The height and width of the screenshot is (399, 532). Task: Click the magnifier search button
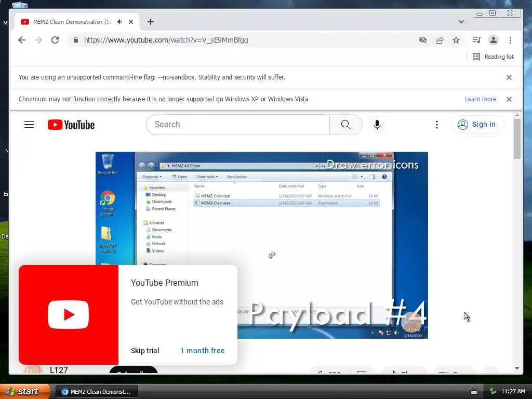[x=345, y=125]
